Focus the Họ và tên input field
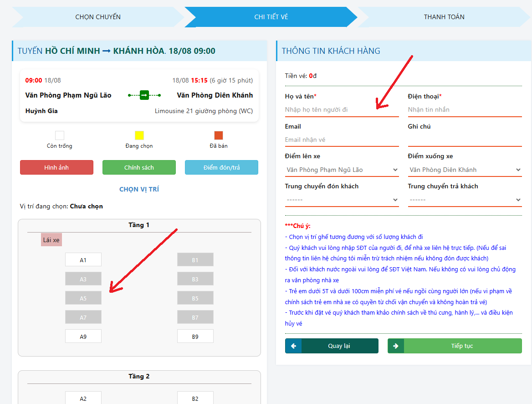Image resolution: width=532 pixels, height=404 pixels. [x=342, y=110]
